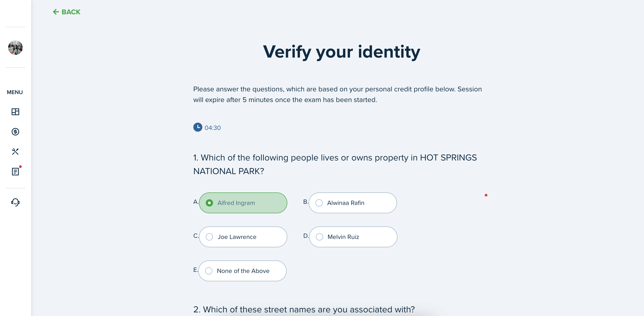Click the Verify your identity heading
644x316 pixels.
tap(341, 52)
